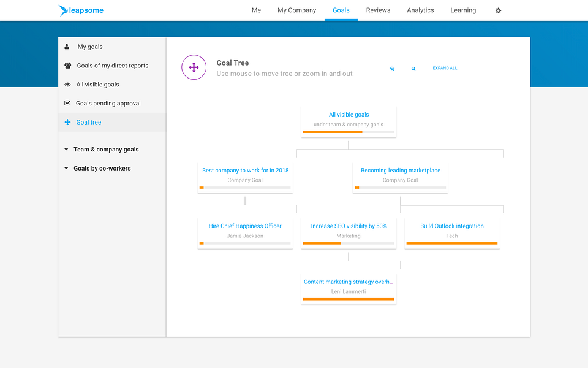Click the Goal Tree heading text
This screenshot has height=368, width=588.
233,63
